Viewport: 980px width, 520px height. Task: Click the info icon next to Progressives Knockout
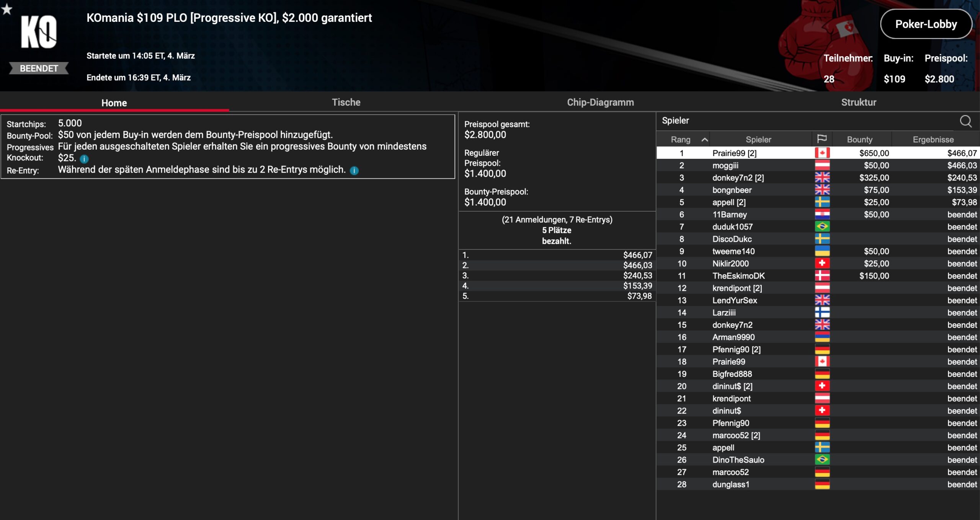84,159
